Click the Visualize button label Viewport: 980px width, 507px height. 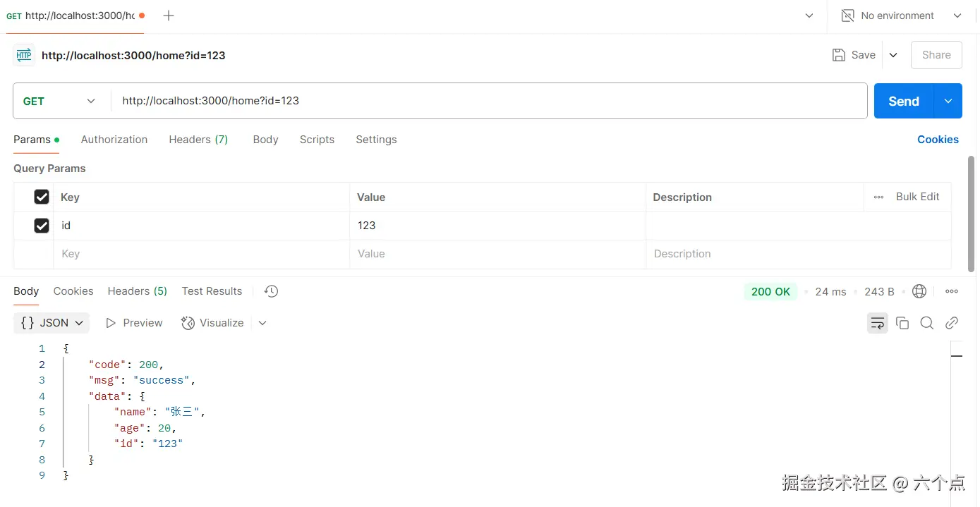coord(222,323)
